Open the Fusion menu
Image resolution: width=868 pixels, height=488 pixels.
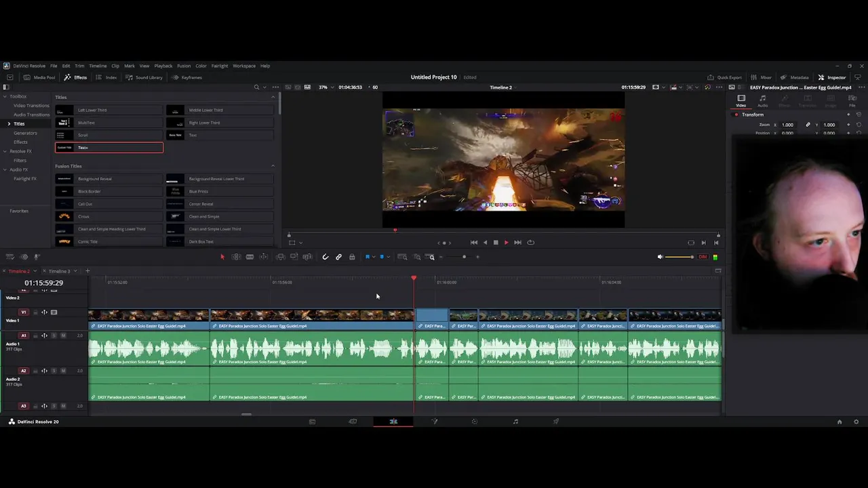point(184,66)
